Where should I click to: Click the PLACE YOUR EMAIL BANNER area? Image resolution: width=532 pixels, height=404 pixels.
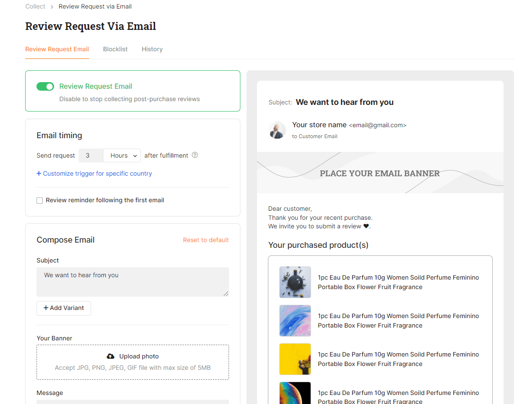point(380,173)
